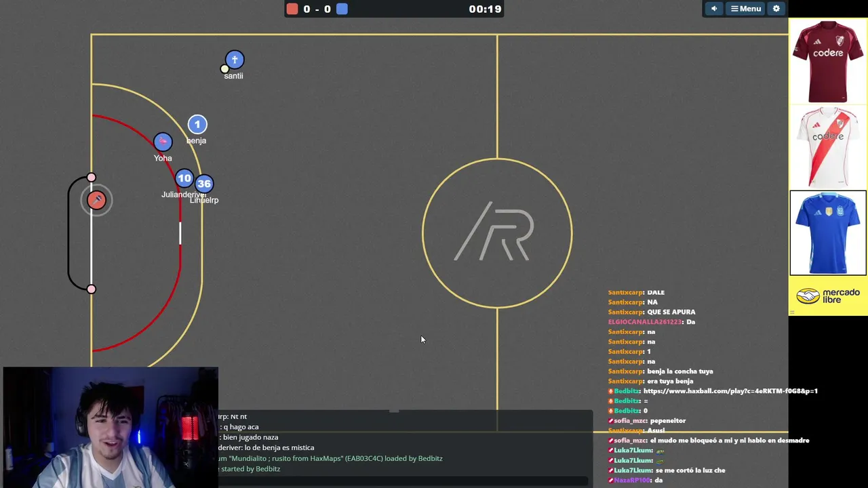Open the settings gear
868x488 pixels.
click(776, 9)
